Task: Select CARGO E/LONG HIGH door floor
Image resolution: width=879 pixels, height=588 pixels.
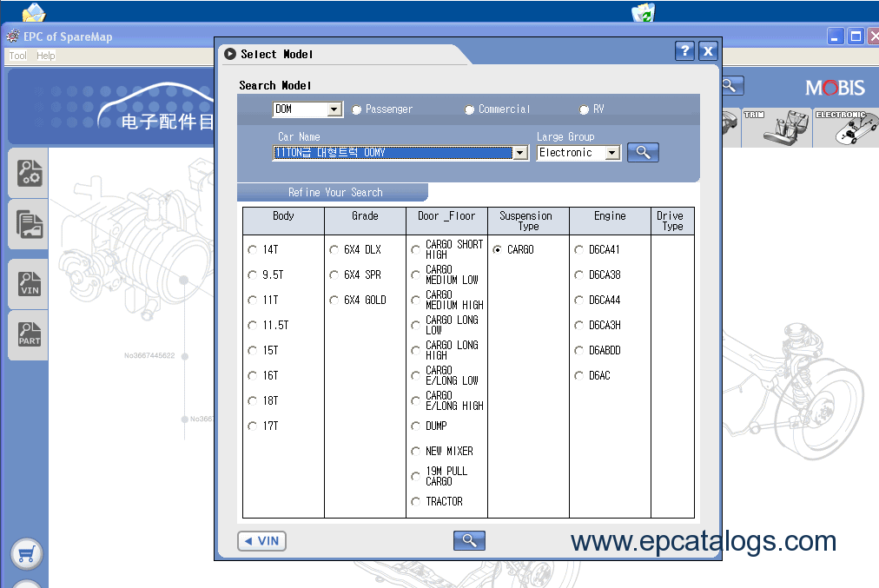Action: (x=415, y=400)
